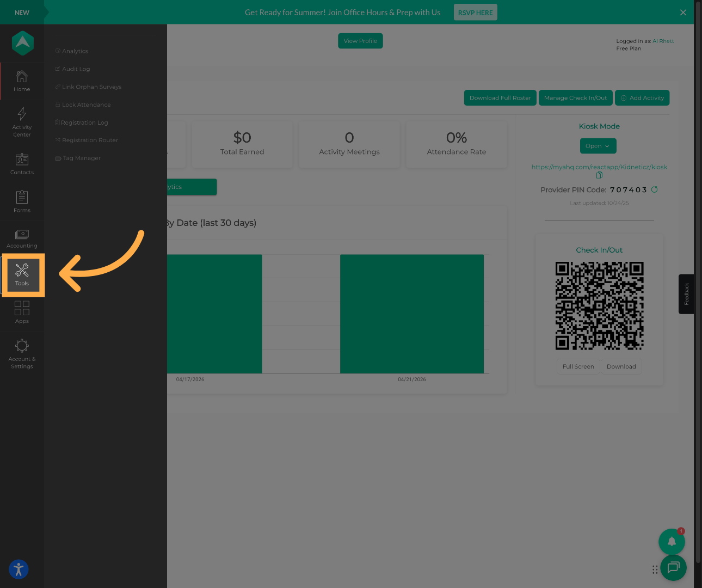Click the "04/17/2026" axis label
This screenshot has height=588, width=702.
[190, 379]
